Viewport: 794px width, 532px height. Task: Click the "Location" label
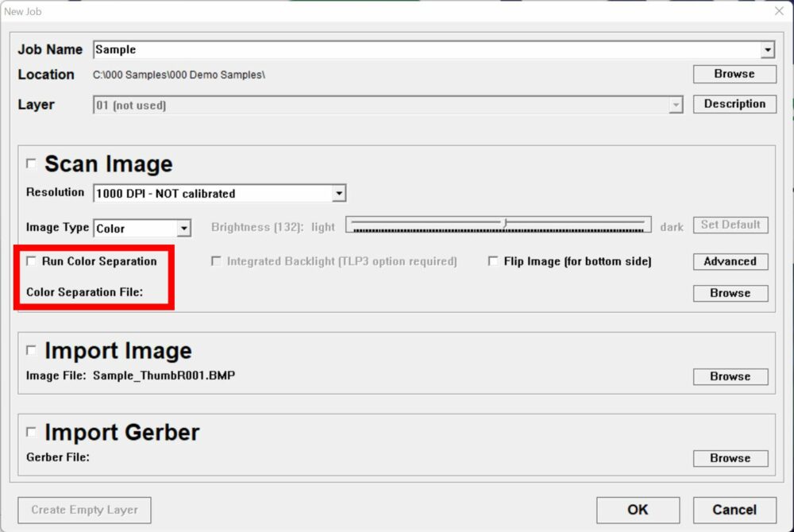pos(46,75)
